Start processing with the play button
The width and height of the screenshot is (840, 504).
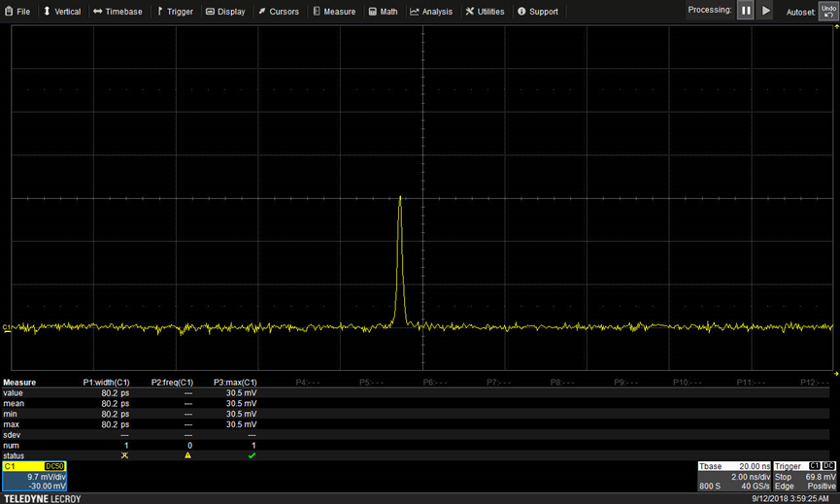(765, 10)
